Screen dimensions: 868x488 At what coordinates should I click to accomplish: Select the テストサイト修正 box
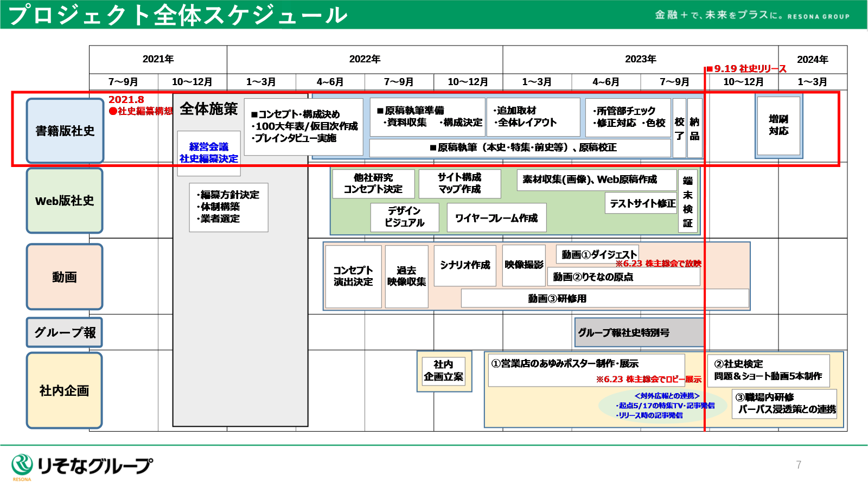tap(642, 203)
